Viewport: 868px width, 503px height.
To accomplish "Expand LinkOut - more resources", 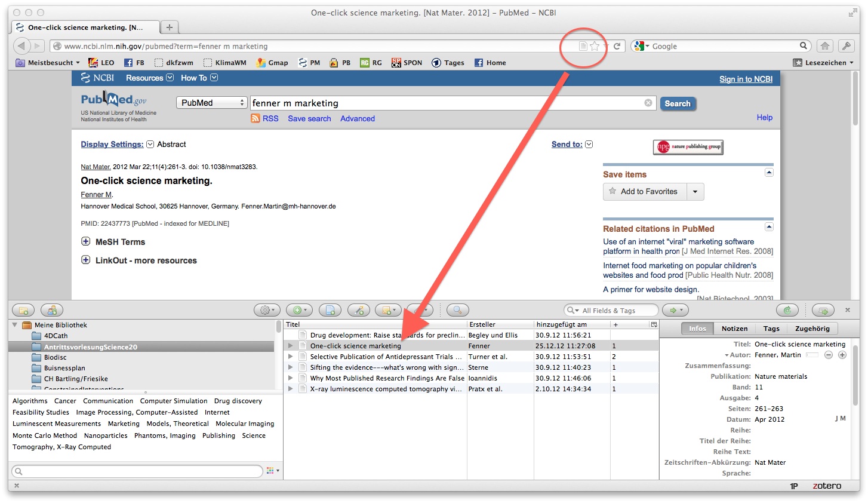I will tap(85, 260).
